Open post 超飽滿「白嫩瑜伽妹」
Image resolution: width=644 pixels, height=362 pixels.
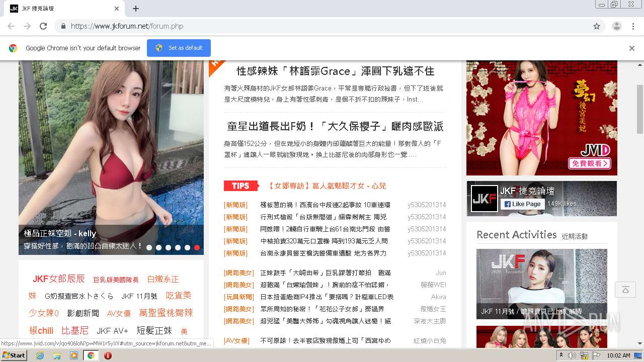coord(326,285)
